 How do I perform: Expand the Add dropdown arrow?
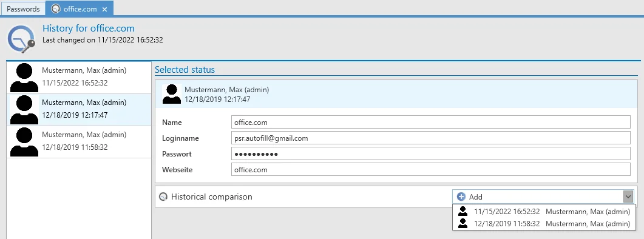(x=628, y=197)
